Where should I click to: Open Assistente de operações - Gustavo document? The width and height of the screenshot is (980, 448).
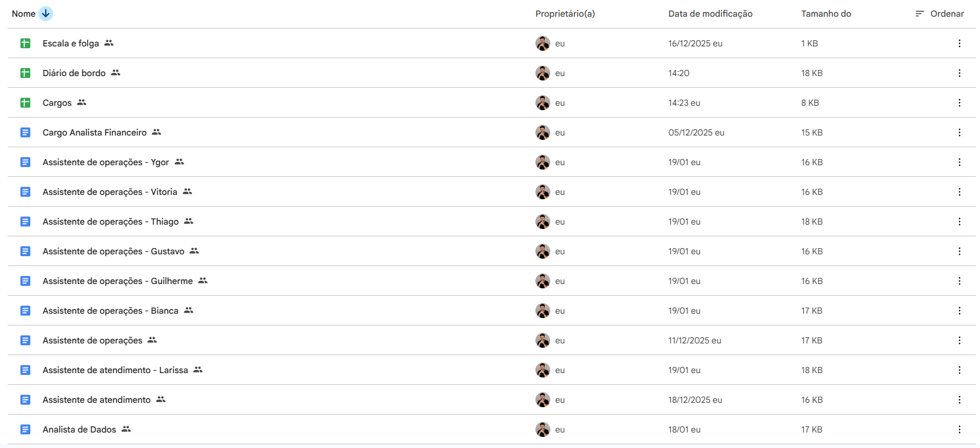[x=113, y=251]
